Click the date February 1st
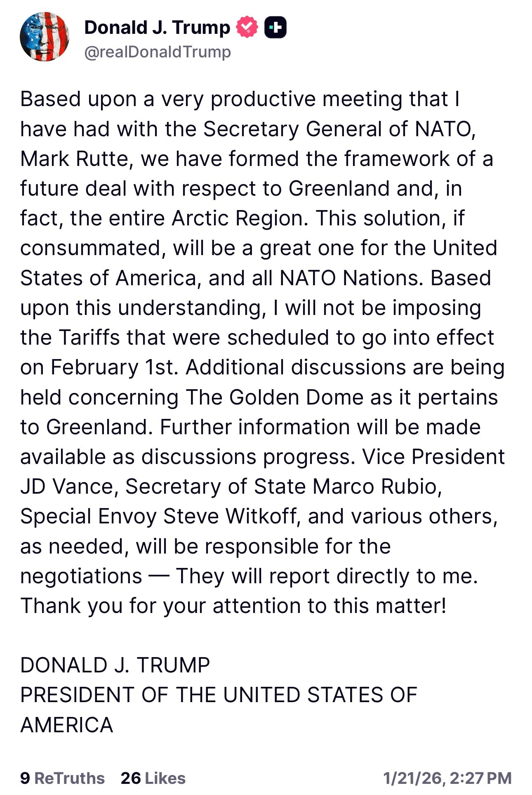The image size is (532, 795). coord(114,367)
